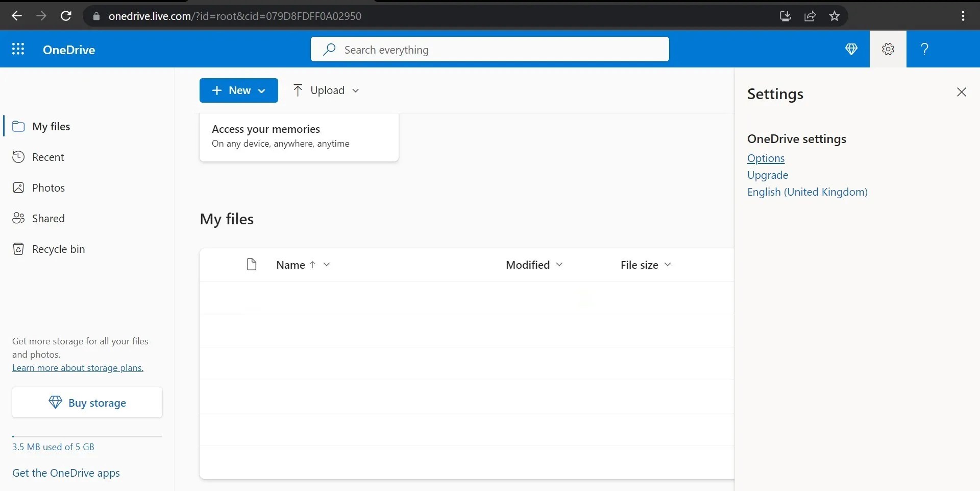The image size is (980, 491).
Task: Reload the OneDrive page
Action: point(66,16)
